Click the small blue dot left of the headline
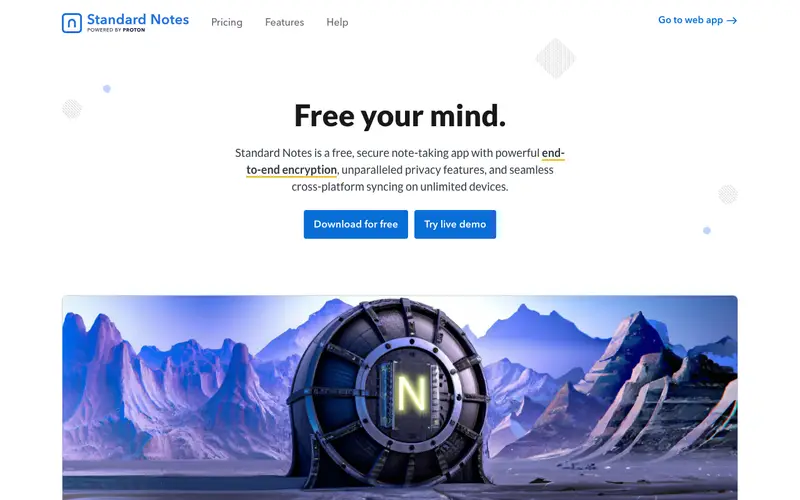800x500 pixels. pyautogui.click(x=107, y=89)
